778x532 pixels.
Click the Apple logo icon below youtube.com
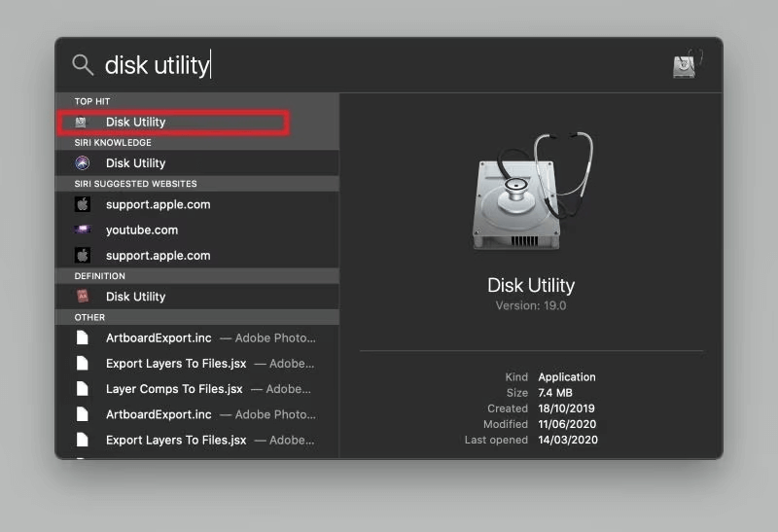tap(83, 256)
